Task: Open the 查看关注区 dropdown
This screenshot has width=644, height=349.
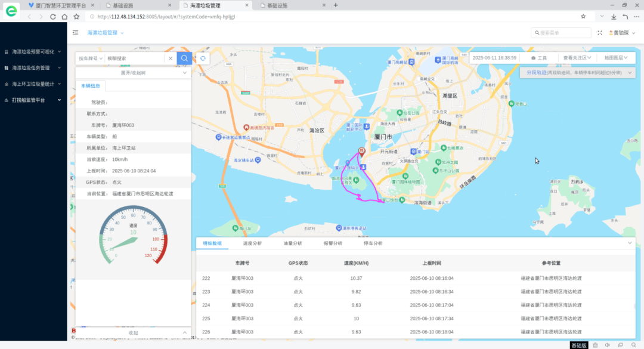Action: (x=578, y=58)
